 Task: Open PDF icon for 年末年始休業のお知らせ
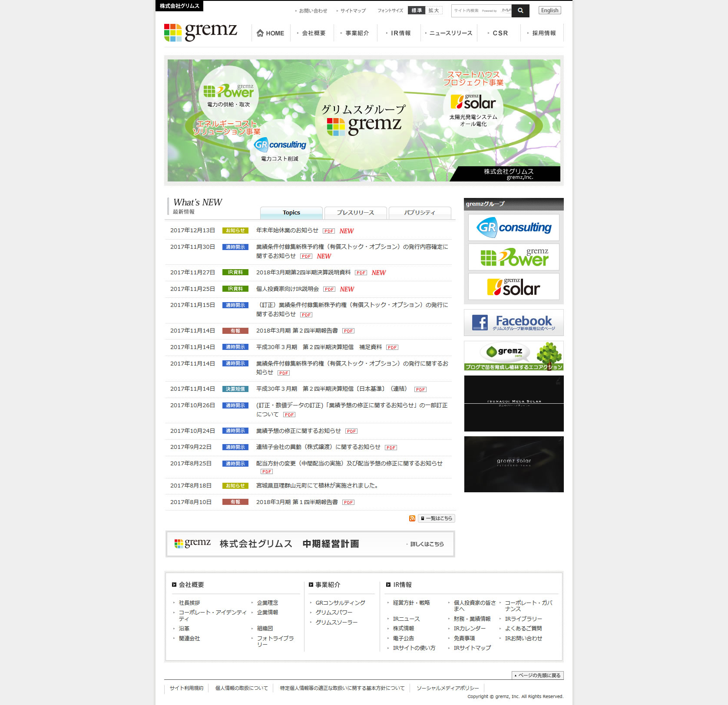[x=329, y=231]
